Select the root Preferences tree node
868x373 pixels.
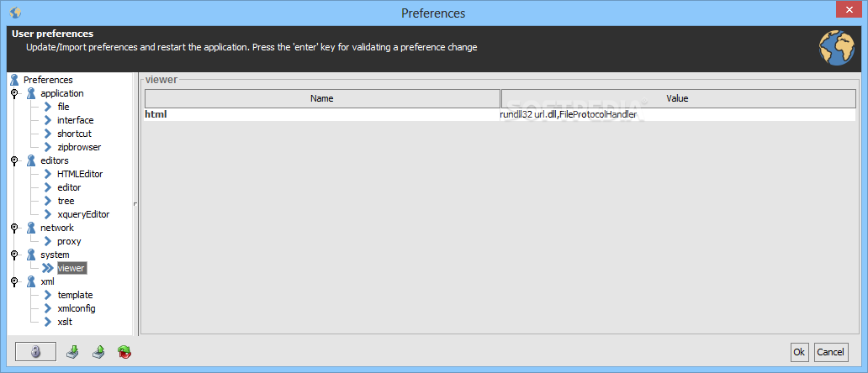click(x=48, y=80)
